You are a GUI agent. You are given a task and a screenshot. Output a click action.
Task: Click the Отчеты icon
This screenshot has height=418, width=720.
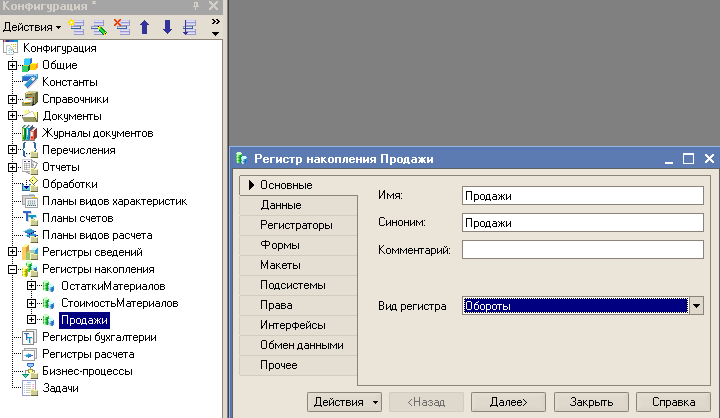[x=30, y=167]
